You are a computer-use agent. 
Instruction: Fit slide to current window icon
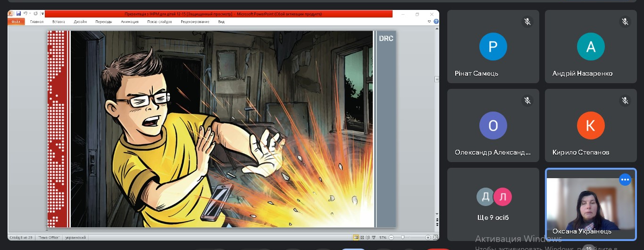coord(435,237)
